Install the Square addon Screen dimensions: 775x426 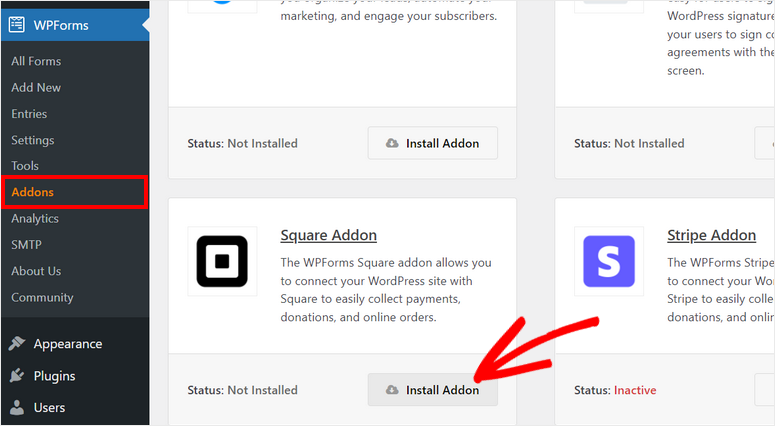(432, 390)
